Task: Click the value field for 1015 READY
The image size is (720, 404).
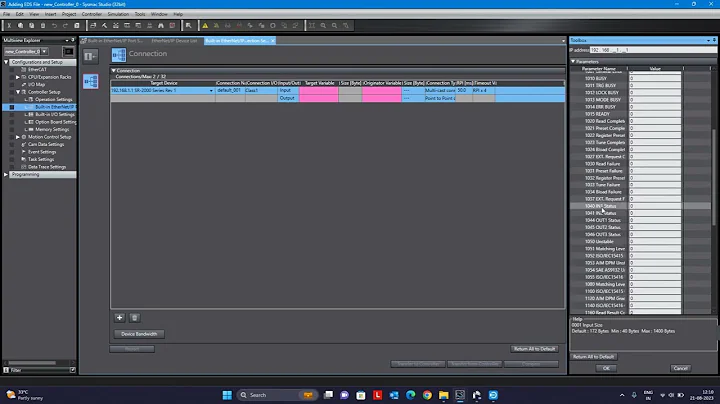Action: (655, 114)
